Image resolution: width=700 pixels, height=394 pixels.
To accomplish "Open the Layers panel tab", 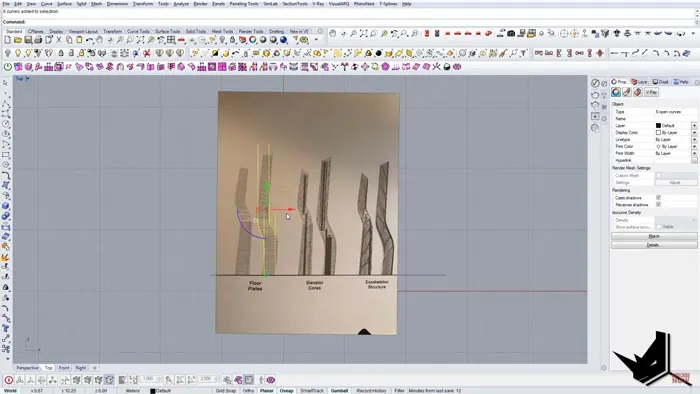I will (x=640, y=82).
